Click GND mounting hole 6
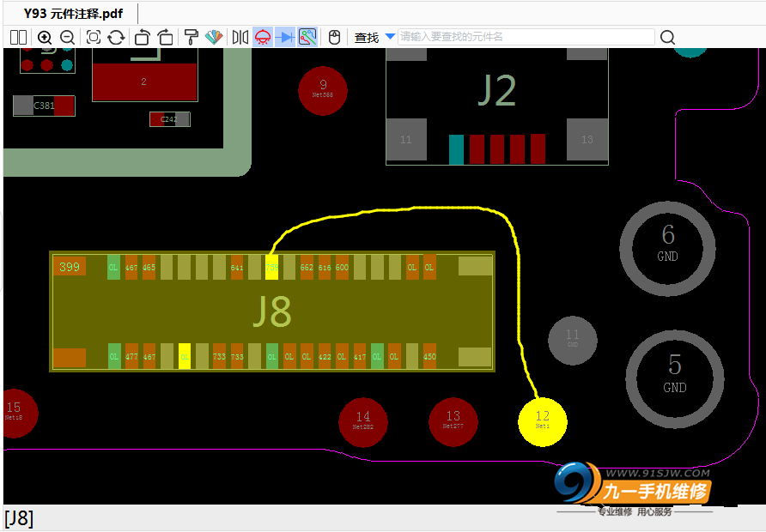The image size is (766, 532). [x=667, y=249]
